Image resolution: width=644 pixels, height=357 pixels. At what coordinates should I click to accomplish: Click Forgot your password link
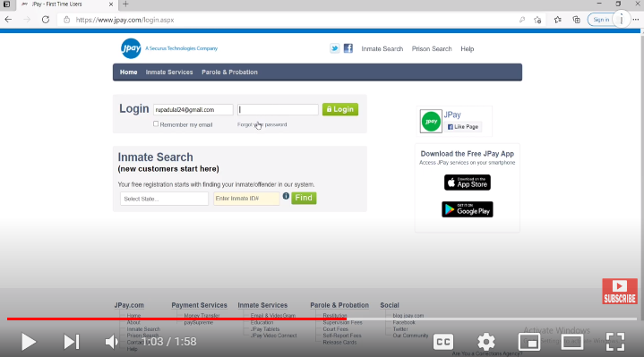click(262, 124)
